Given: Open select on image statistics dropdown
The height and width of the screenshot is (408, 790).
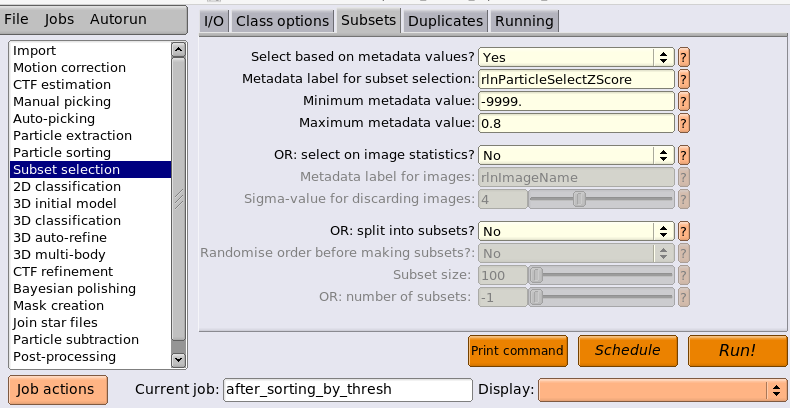Looking at the screenshot, I should 576,155.
